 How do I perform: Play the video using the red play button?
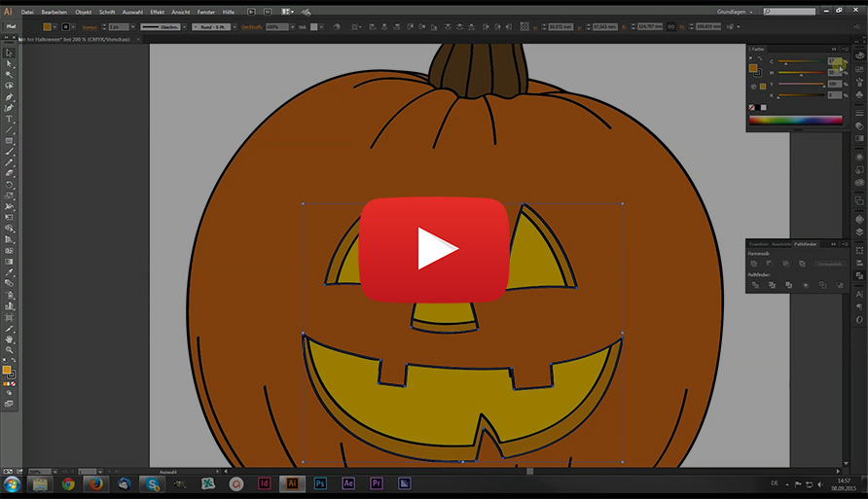(x=433, y=249)
